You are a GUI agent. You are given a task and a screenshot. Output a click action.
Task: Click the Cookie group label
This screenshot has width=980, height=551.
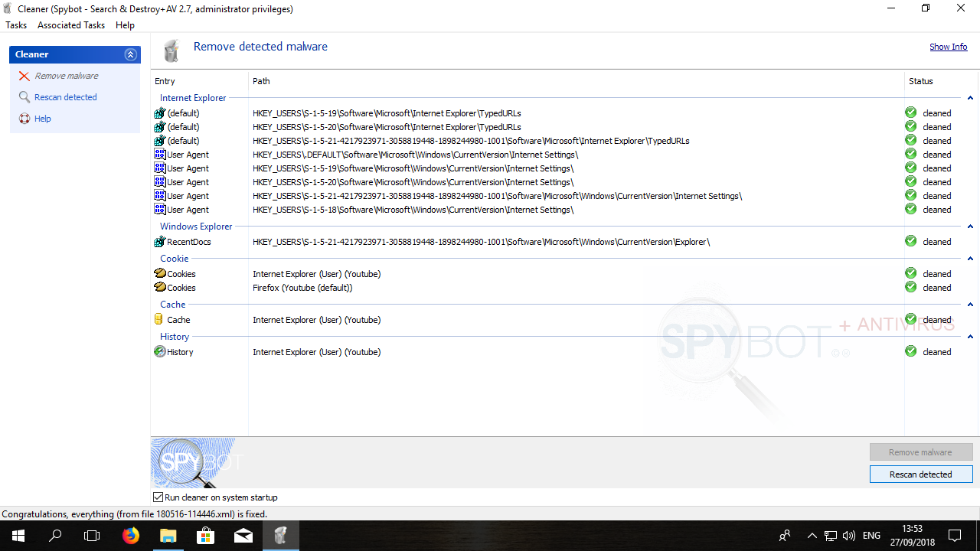(174, 259)
